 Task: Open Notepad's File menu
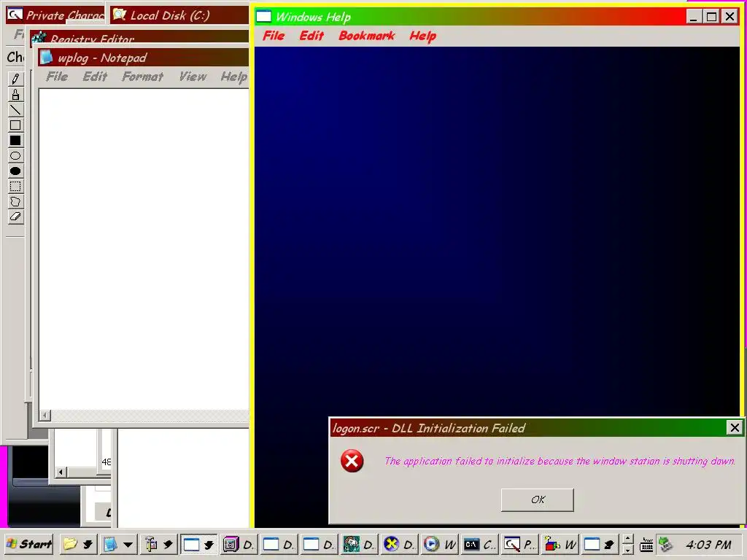[57, 77]
